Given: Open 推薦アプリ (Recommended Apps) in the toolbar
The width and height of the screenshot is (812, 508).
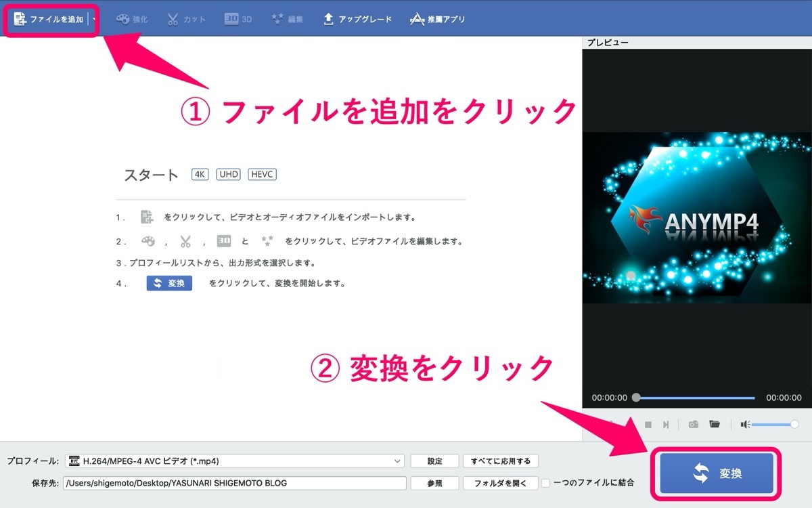Looking at the screenshot, I should click(x=438, y=19).
